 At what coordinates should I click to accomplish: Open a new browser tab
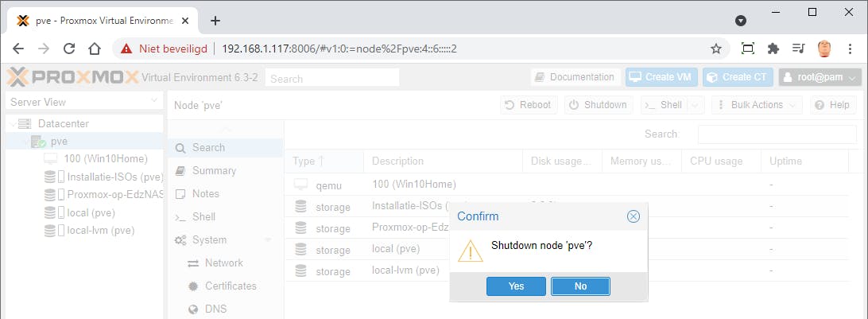coord(215,21)
